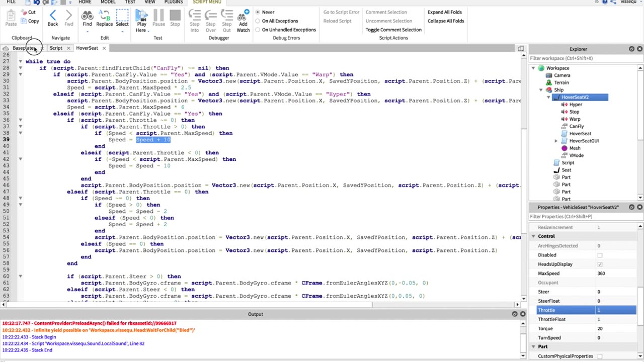
Task: Click the Undo arrow in quick access toolbar
Action: click(x=36, y=3)
